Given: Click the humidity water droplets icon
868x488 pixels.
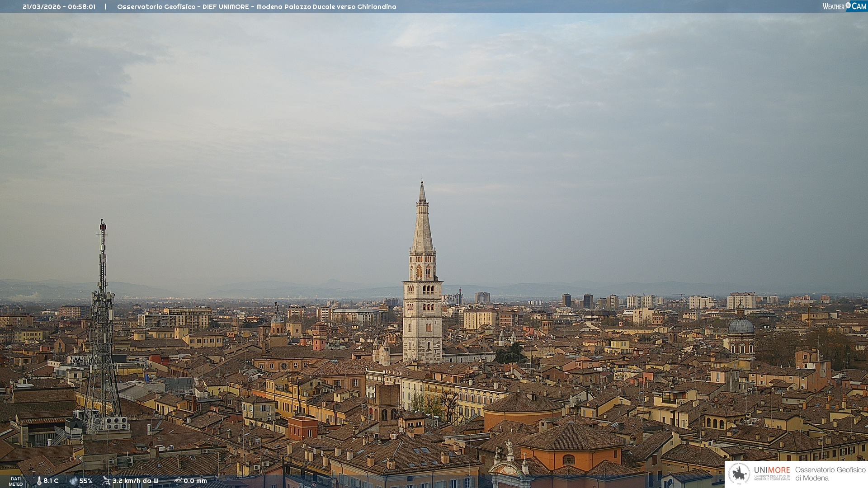Looking at the screenshot, I should (x=73, y=481).
